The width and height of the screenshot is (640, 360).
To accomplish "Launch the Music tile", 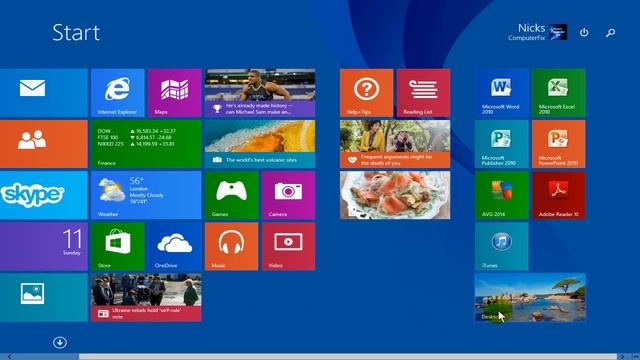I will (x=231, y=247).
